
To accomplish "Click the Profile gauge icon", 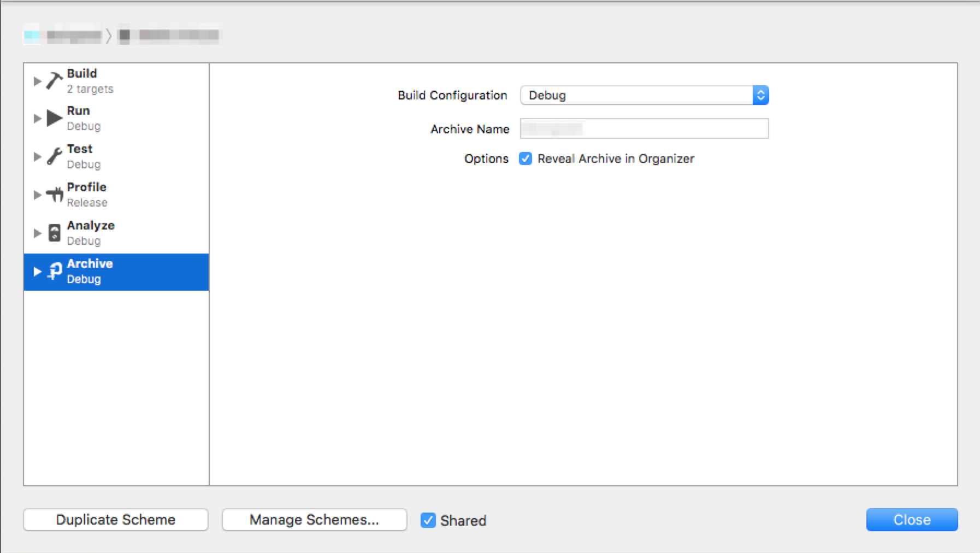I will point(54,194).
